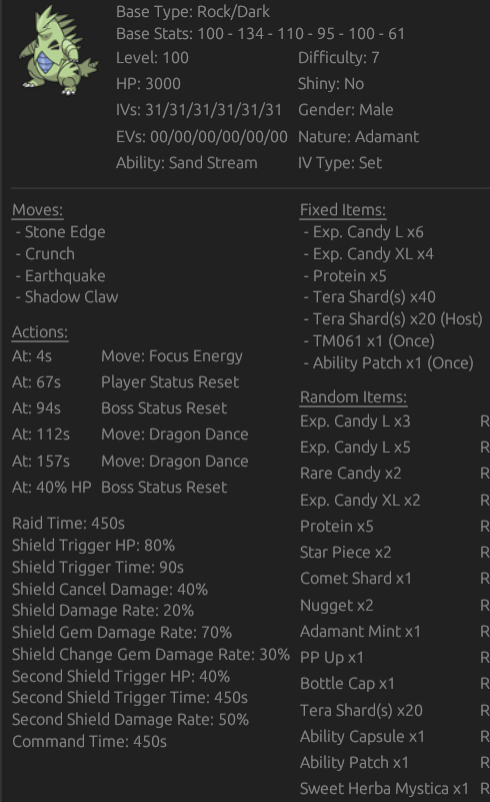Viewport: 490px width, 802px height.
Task: Click the Random Items heading
Action: tap(353, 397)
